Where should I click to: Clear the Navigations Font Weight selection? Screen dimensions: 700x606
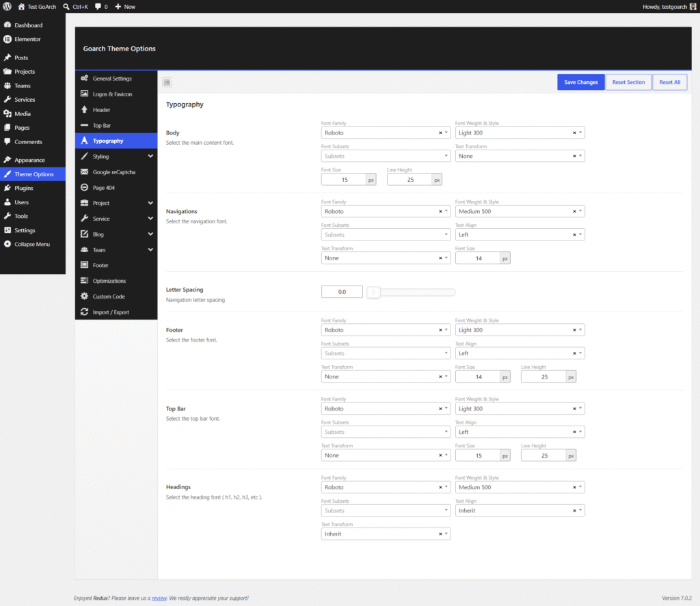574,212
